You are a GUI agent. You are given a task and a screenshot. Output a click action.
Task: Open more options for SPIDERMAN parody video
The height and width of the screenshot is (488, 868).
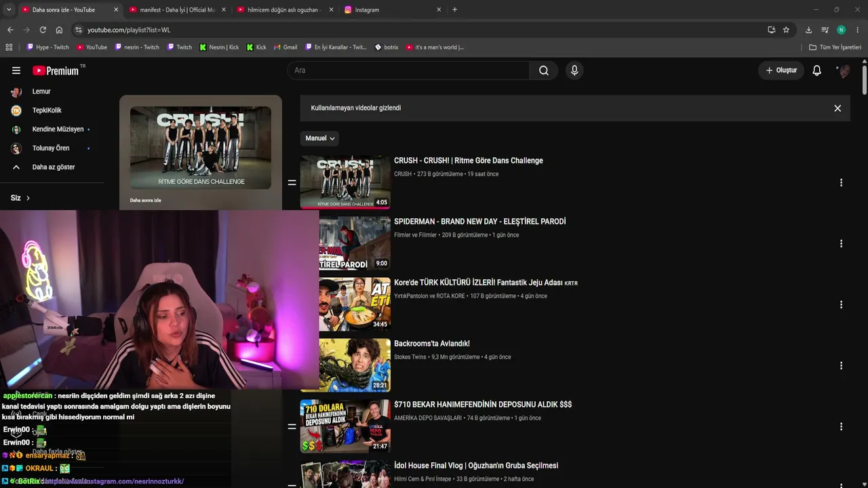pyautogui.click(x=841, y=244)
